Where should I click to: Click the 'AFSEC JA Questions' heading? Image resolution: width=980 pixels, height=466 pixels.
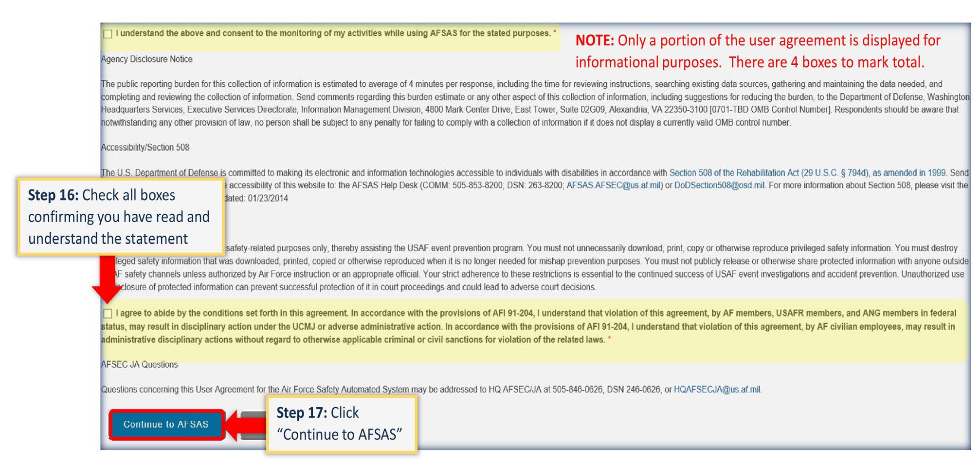click(139, 365)
